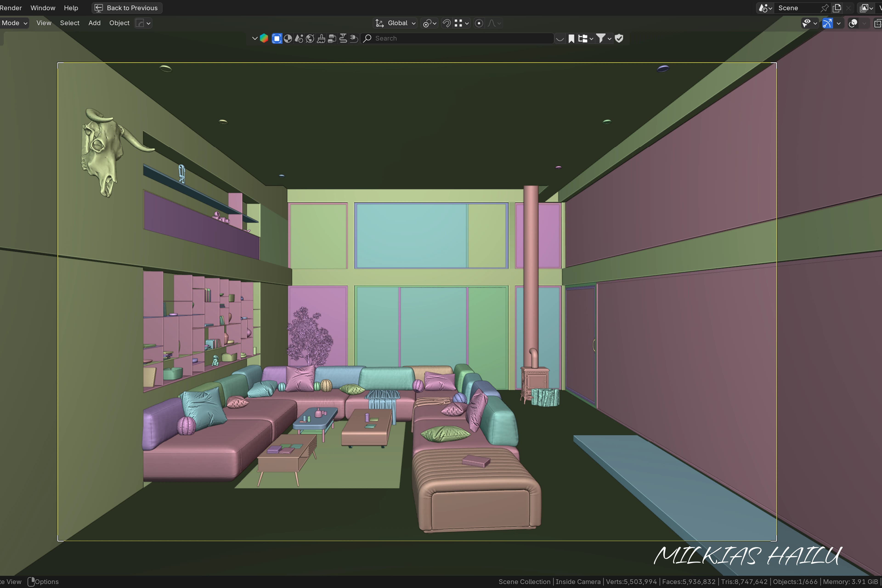The width and height of the screenshot is (882, 588).
Task: Open the Add menu
Action: pyautogui.click(x=94, y=23)
